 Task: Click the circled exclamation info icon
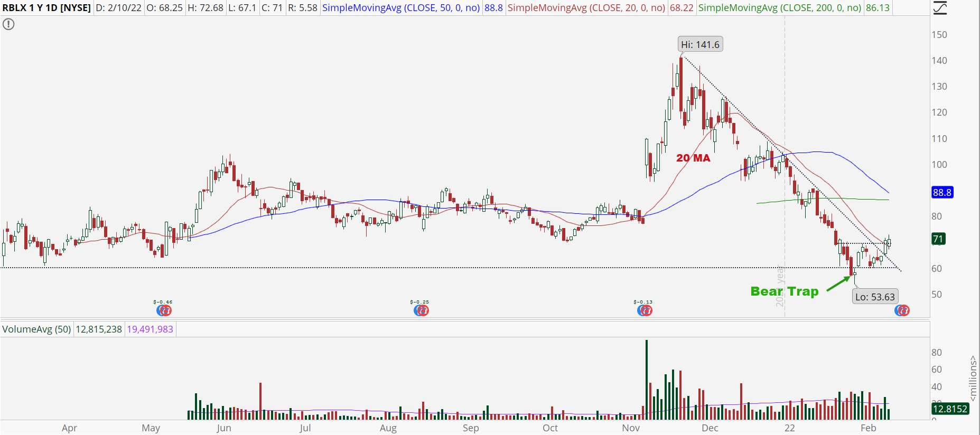pos(8,24)
